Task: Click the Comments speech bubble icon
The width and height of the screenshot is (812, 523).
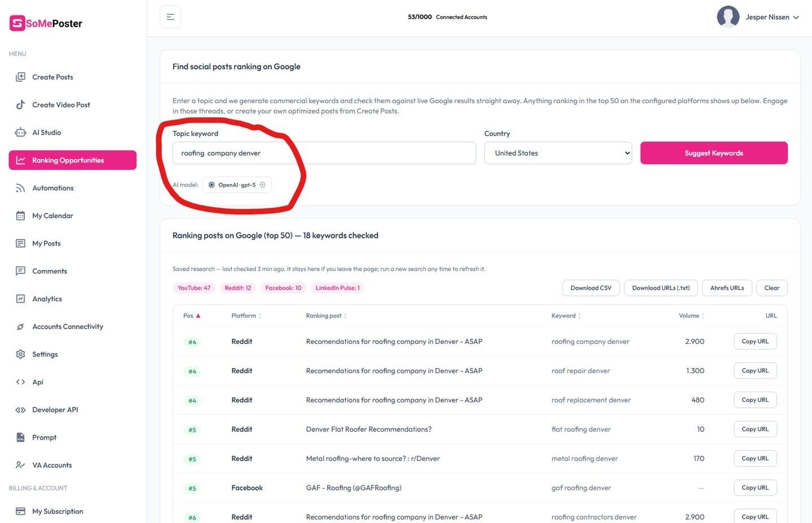Action: [x=20, y=271]
